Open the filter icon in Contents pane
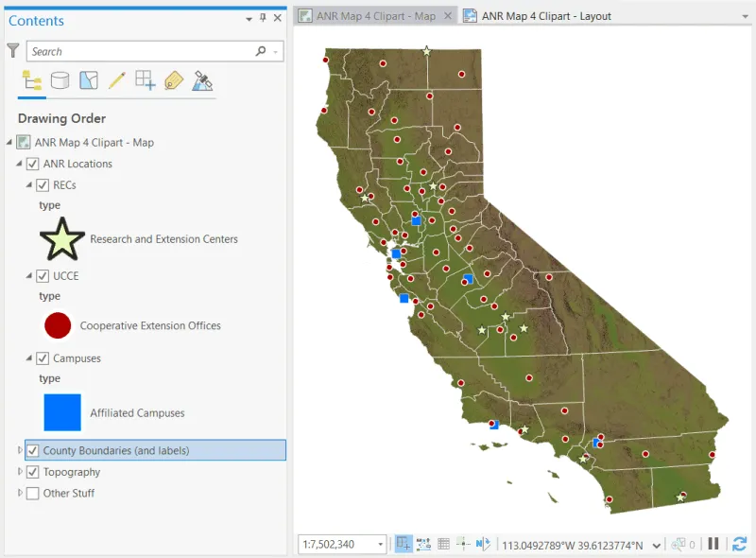The image size is (756, 558). coord(11,49)
